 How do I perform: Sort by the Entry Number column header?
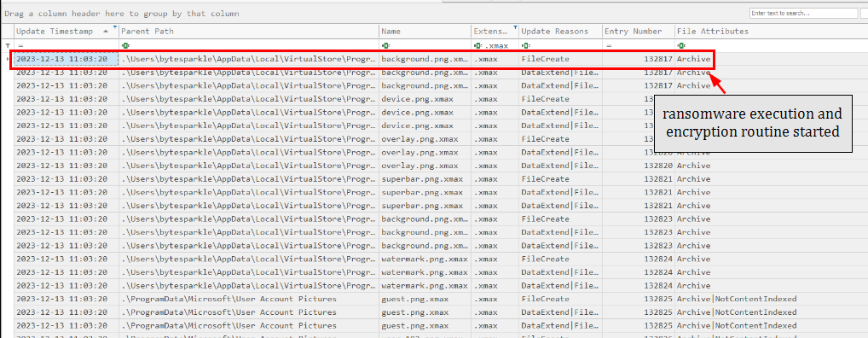(x=639, y=32)
